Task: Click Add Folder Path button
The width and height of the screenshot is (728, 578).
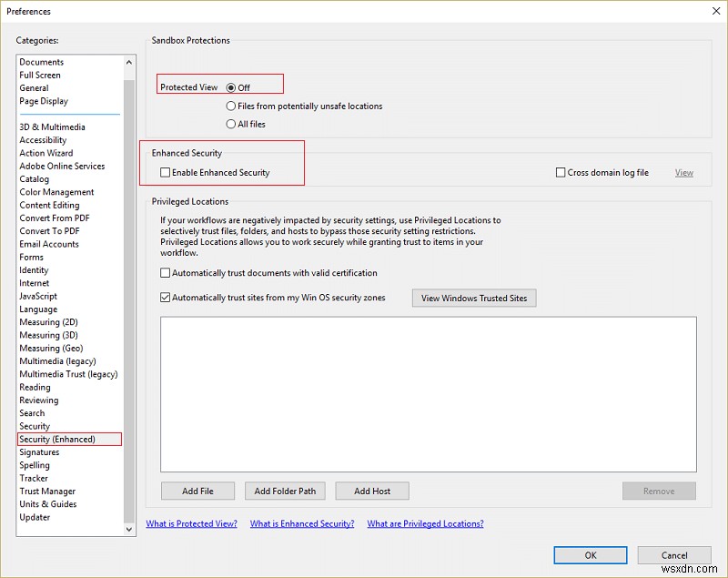Action: [285, 491]
